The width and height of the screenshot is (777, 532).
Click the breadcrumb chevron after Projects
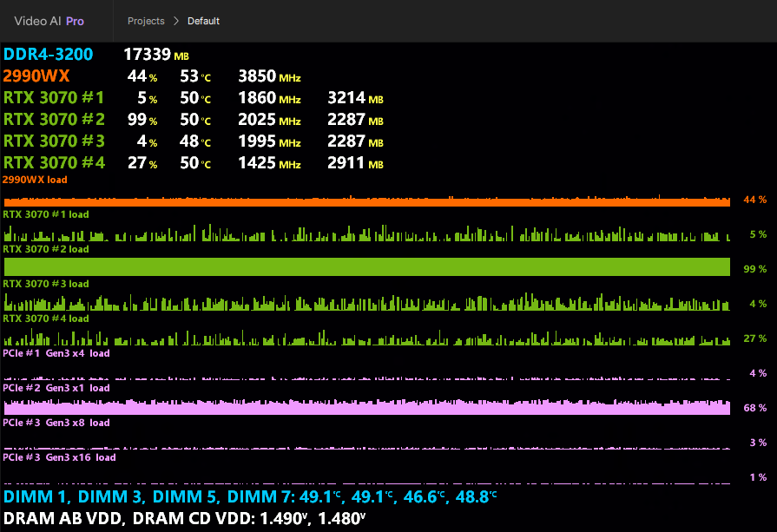176,21
